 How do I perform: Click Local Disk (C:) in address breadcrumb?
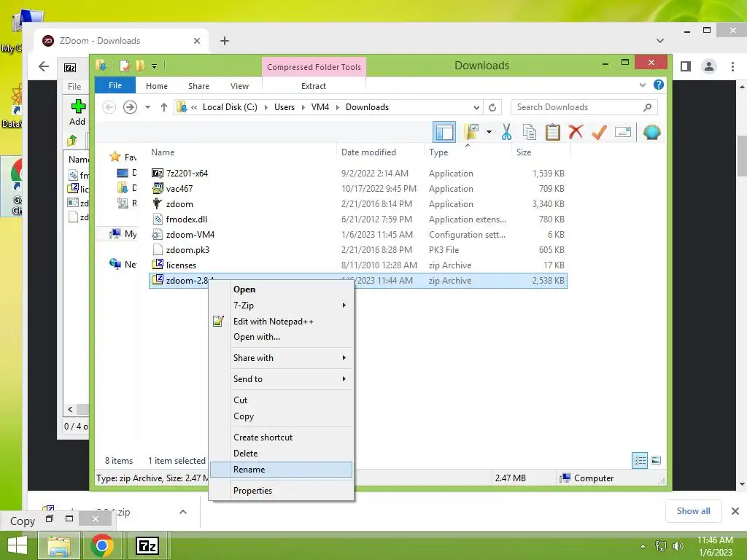click(x=230, y=107)
